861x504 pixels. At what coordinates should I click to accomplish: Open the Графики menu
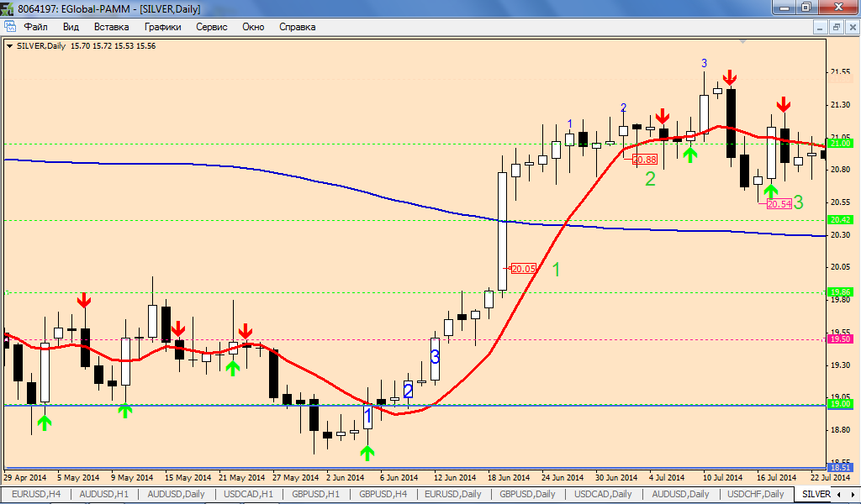coord(162,27)
